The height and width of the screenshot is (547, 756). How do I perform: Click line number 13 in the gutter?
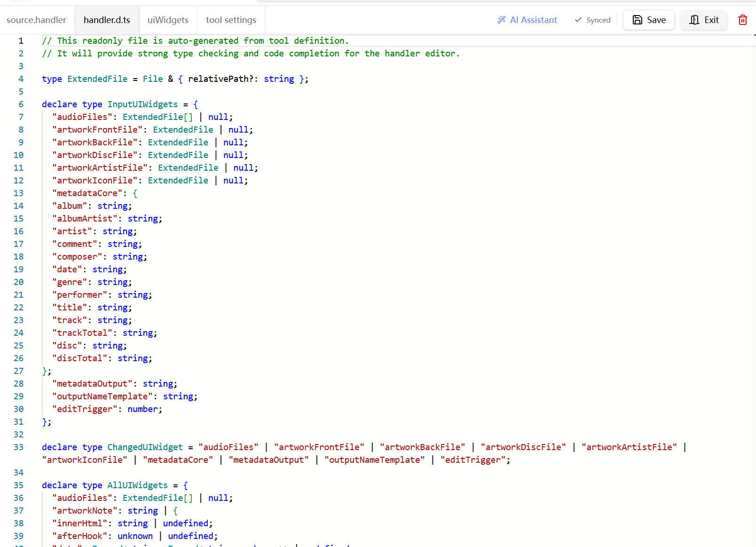tap(18, 193)
